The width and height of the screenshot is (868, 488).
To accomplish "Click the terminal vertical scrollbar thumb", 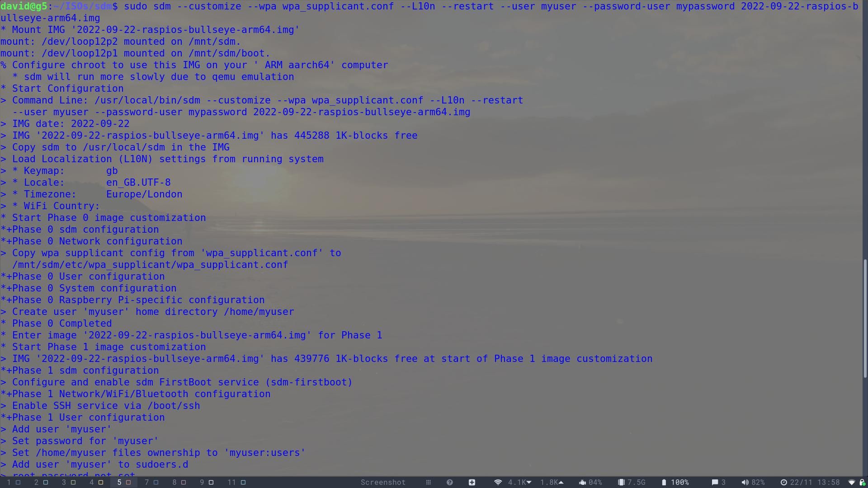I will point(865,319).
